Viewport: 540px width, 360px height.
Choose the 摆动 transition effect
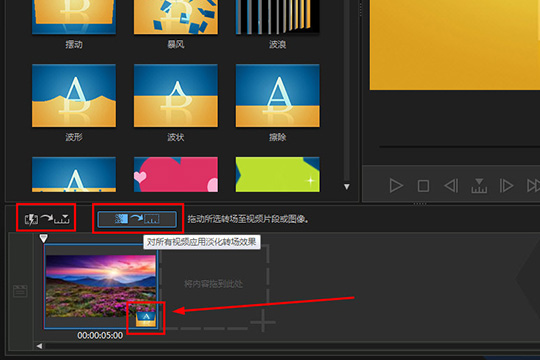74,17
